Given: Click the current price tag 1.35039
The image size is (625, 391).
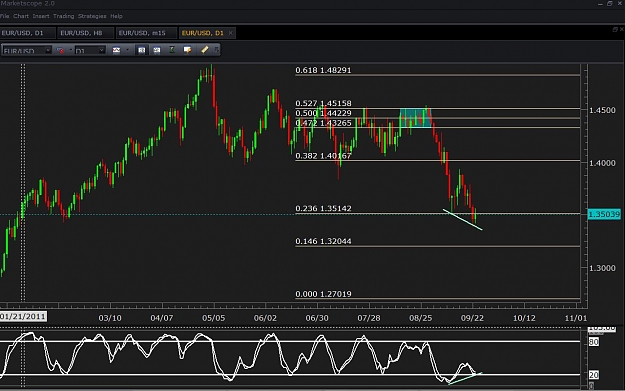Looking at the screenshot, I should (604, 214).
